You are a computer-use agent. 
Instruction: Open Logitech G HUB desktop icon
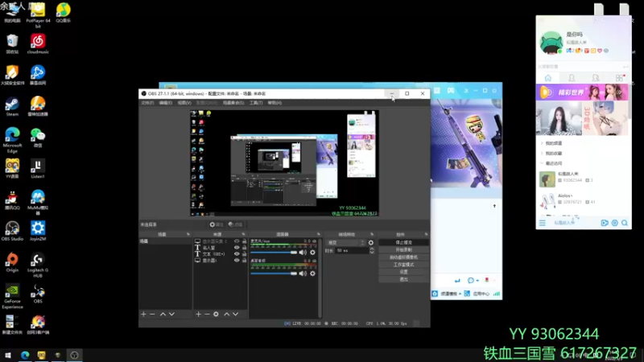[38, 265]
